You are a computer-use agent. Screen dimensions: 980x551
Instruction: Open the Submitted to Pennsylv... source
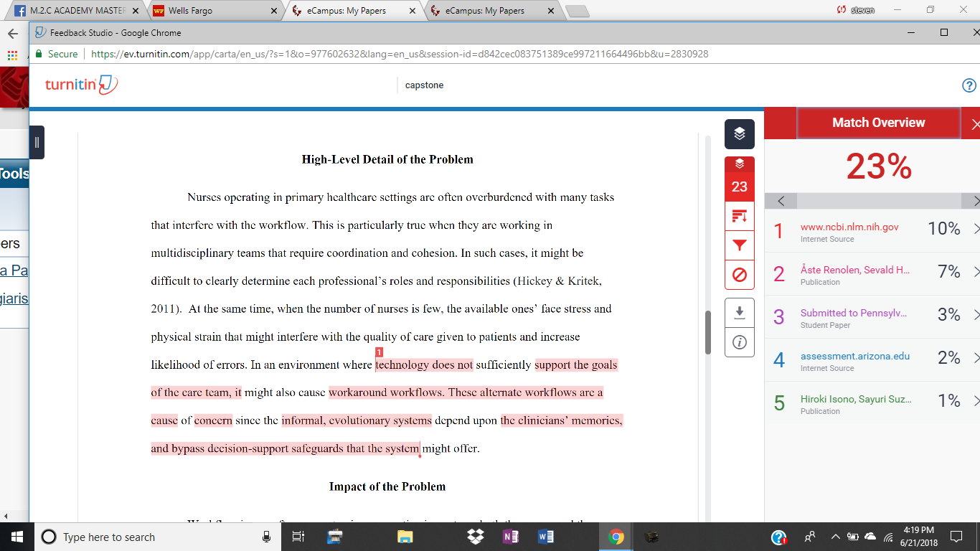click(x=854, y=313)
